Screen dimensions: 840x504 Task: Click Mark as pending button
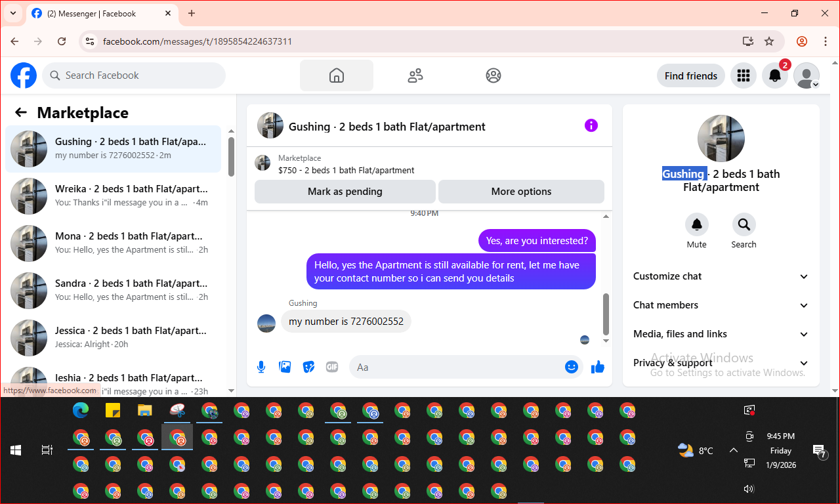(x=345, y=192)
